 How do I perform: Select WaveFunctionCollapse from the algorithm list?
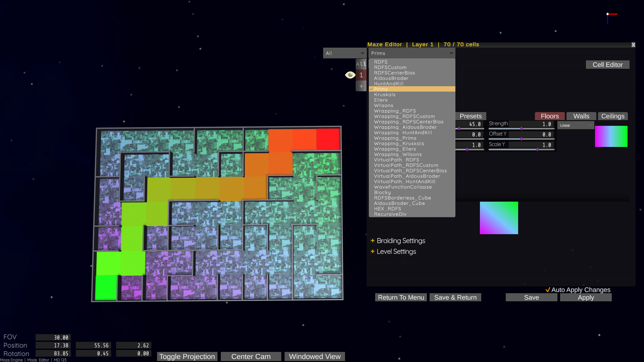(403, 187)
